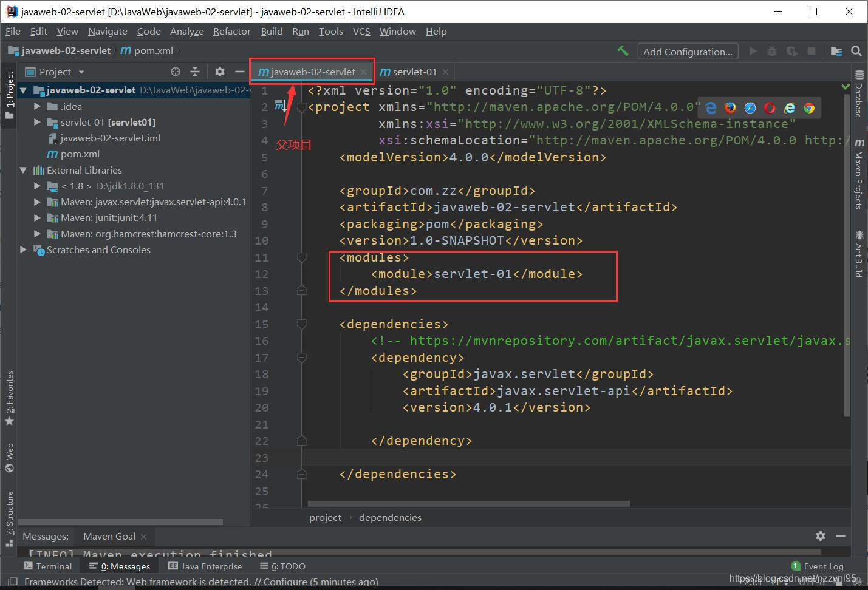The width and height of the screenshot is (868, 590).
Task: Click the Run play icon in toolbar
Action: pyautogui.click(x=753, y=52)
